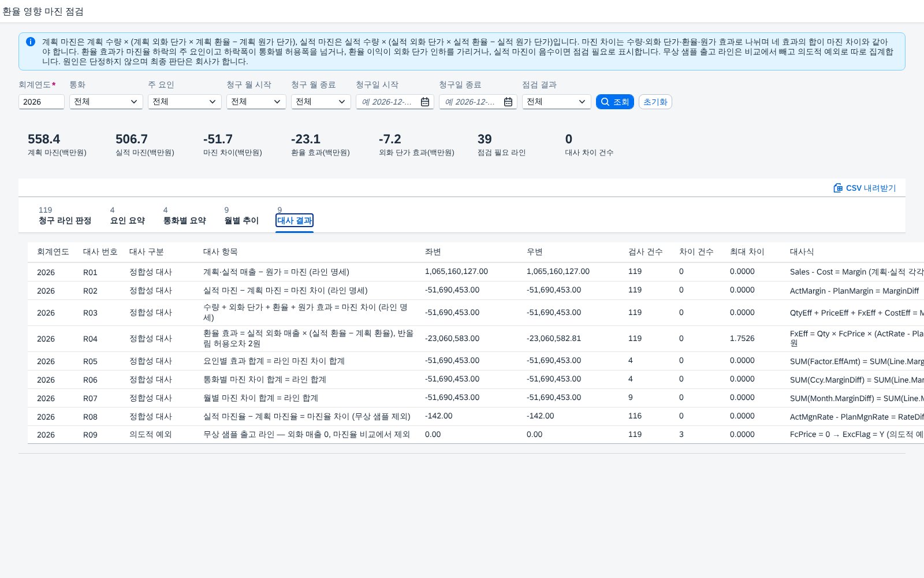Click the CSV 내려받기 link
The image size is (924, 578).
pyautogui.click(x=865, y=188)
